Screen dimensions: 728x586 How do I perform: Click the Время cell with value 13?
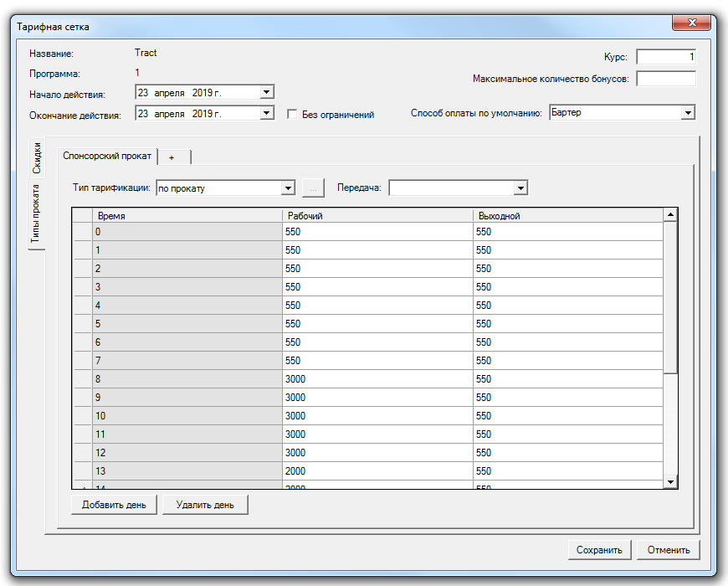coord(187,471)
